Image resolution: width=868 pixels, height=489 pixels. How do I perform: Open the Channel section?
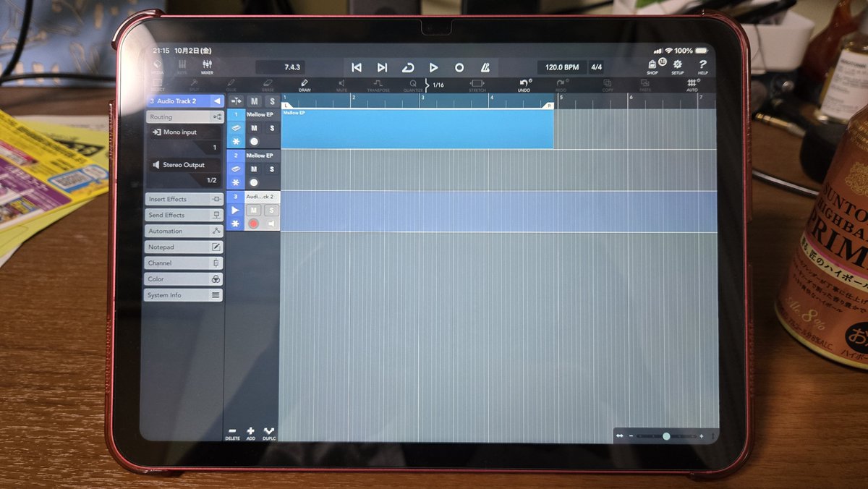tap(184, 263)
